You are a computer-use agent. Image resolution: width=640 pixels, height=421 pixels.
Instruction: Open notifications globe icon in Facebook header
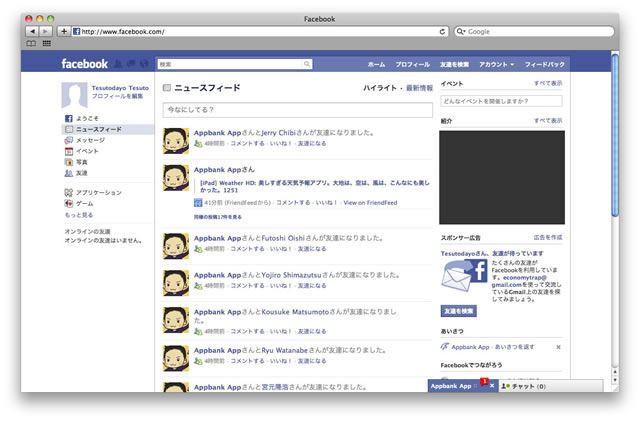[144, 64]
